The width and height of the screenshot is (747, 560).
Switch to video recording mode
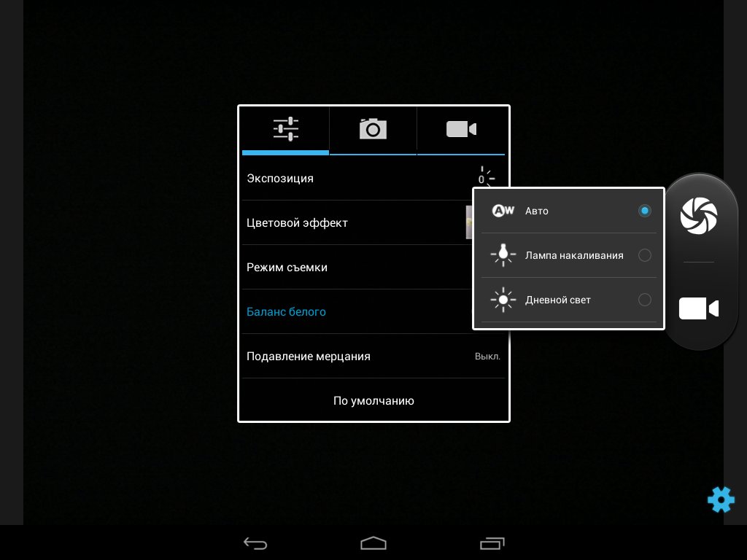699,308
